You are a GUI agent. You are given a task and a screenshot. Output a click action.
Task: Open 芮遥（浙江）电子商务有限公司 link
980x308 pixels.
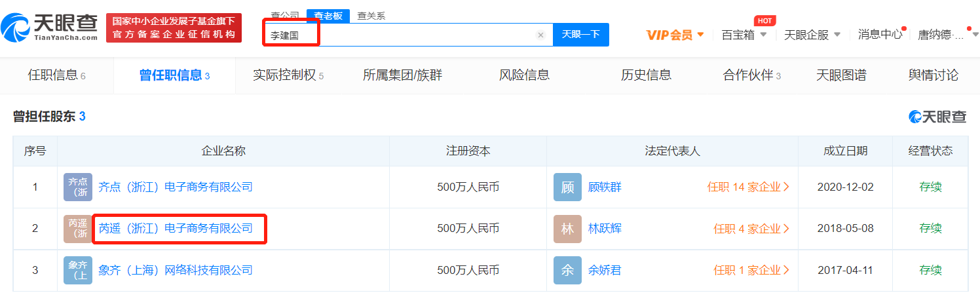coord(176,229)
